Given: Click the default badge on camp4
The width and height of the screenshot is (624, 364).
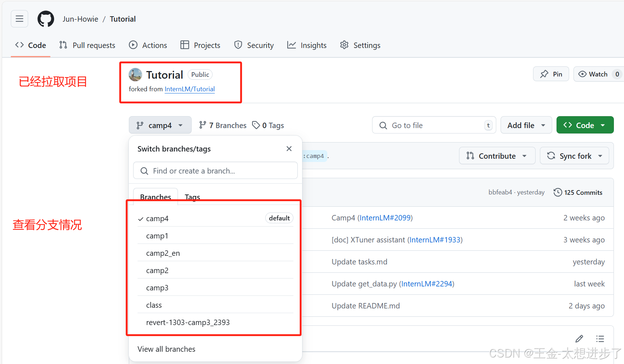Looking at the screenshot, I should coord(279,218).
